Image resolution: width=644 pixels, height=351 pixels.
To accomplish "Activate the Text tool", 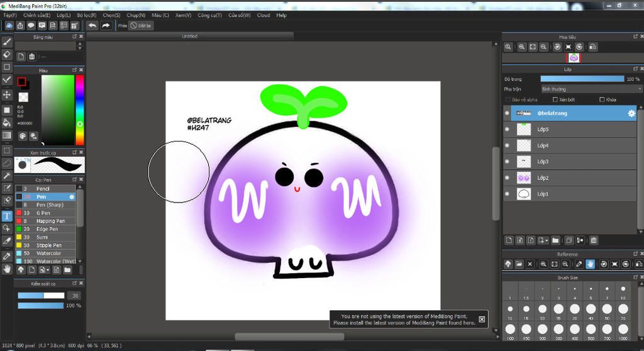I will [x=7, y=216].
